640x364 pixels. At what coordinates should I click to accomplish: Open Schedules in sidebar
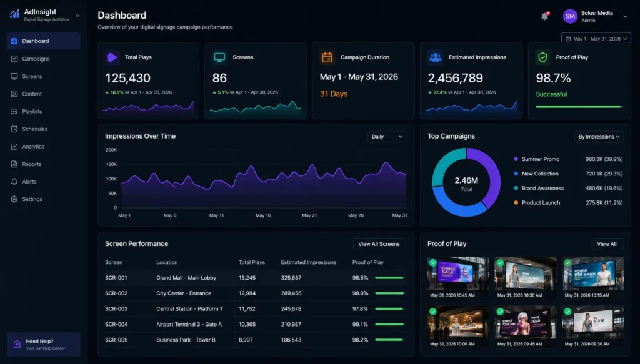tap(44, 129)
